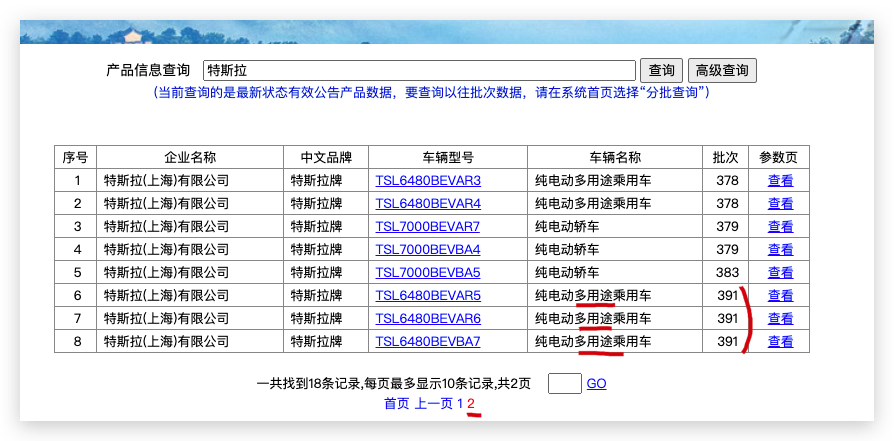Click 查看 for TSL6480BEVAR4 row
The height and width of the screenshot is (441, 894).
pyautogui.click(x=780, y=204)
